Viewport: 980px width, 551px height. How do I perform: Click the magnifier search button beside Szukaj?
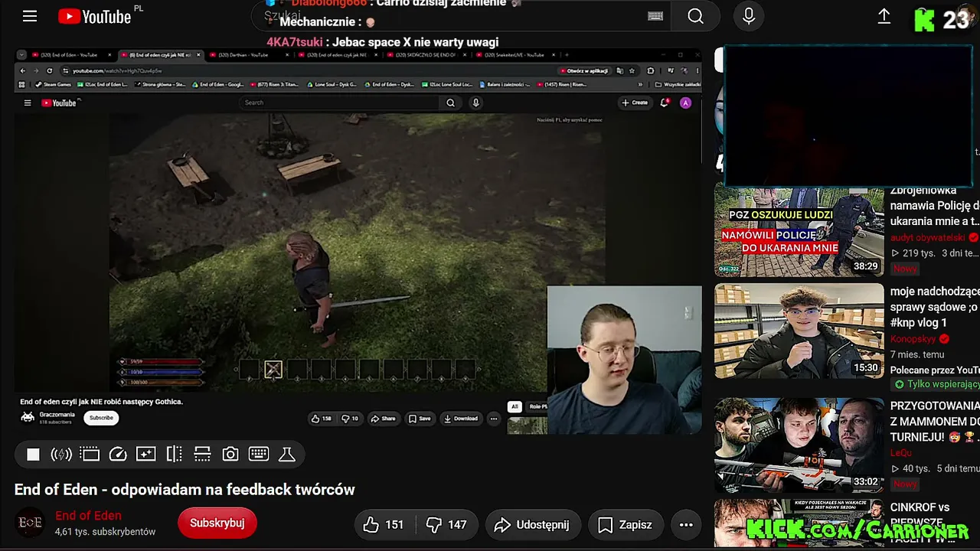(x=695, y=16)
